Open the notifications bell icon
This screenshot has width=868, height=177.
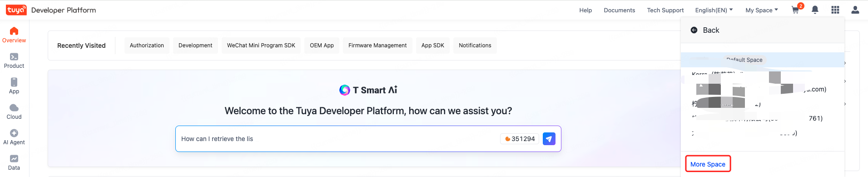pos(815,10)
